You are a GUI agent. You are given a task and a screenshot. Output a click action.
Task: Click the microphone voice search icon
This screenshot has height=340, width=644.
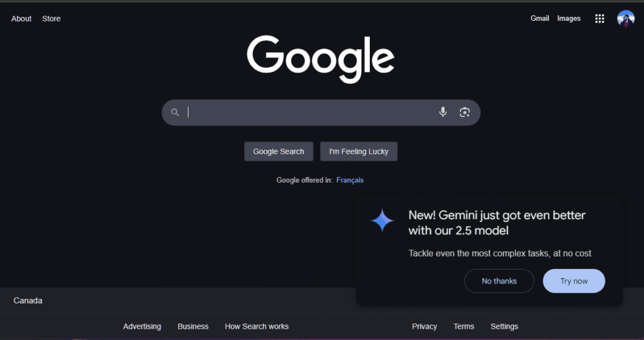(443, 112)
